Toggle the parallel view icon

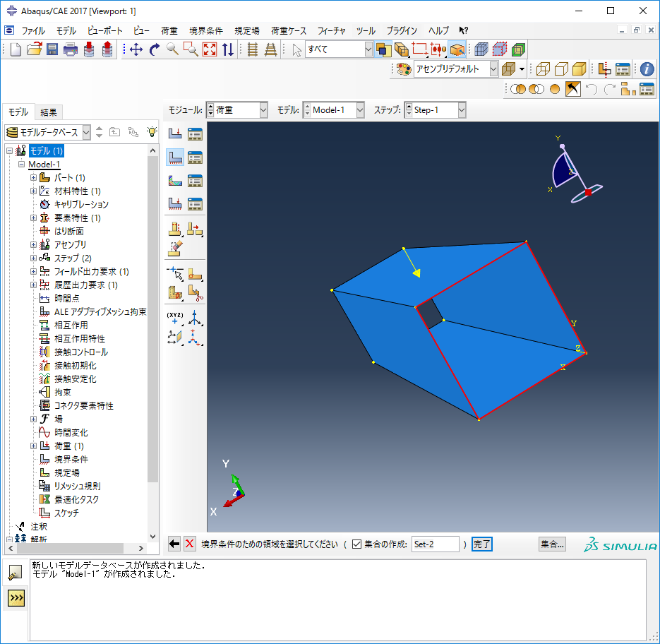point(253,49)
